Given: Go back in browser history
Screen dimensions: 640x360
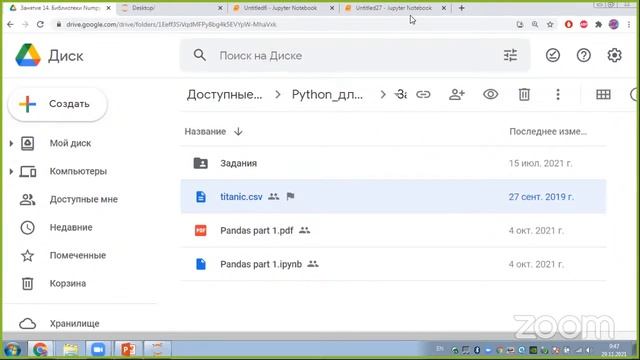Looking at the screenshot, I should click(10, 24).
